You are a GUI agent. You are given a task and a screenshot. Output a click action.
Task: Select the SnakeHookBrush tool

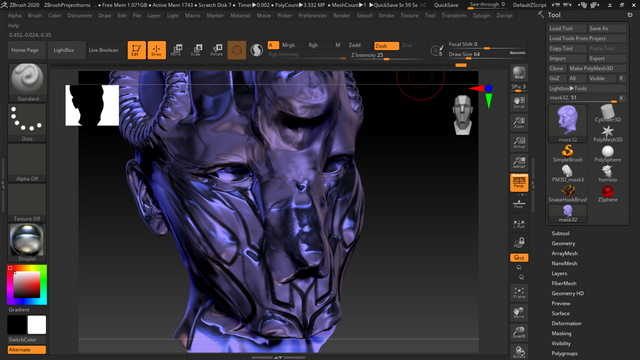[568, 193]
